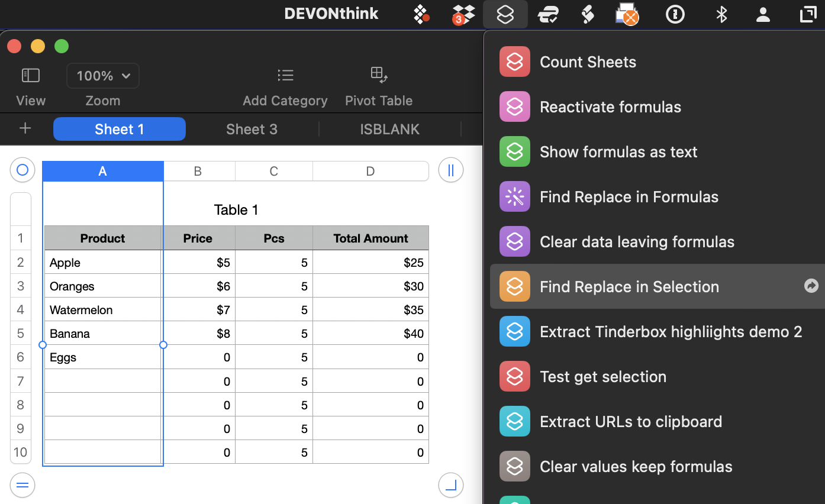
Task: Click the printer status menu bar icon
Action: click(627, 14)
